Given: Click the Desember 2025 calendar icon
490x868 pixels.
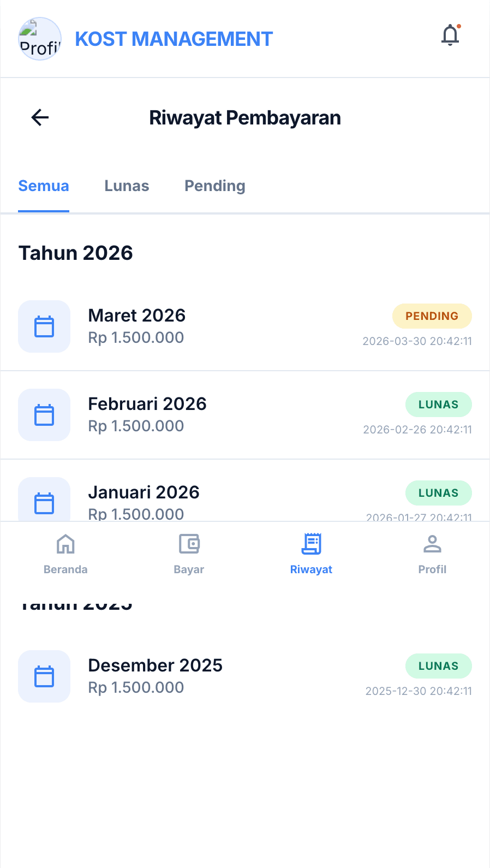Looking at the screenshot, I should pos(44,676).
